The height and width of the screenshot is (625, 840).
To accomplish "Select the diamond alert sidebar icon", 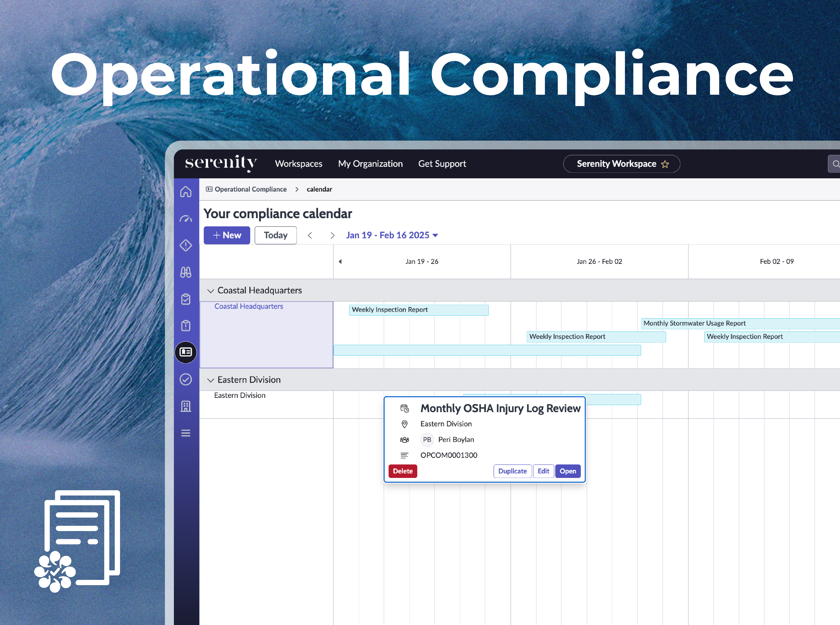I will tap(186, 246).
